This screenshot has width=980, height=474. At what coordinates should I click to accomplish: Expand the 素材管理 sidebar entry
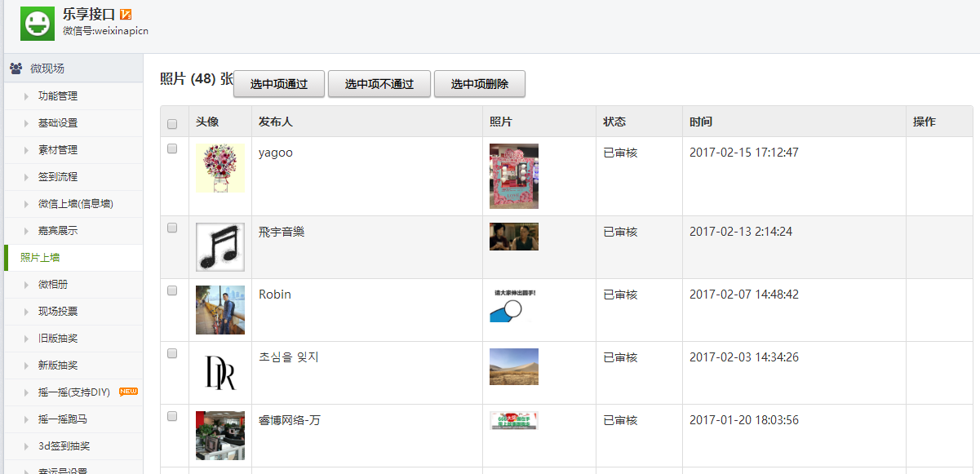coord(57,150)
